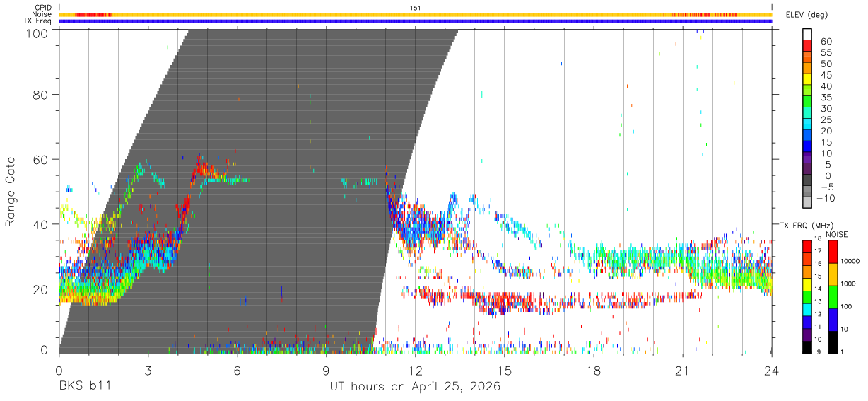Select the yellow TX FRQ segment between 15 and 14
Screen dimensions: 868x401
[807, 284]
